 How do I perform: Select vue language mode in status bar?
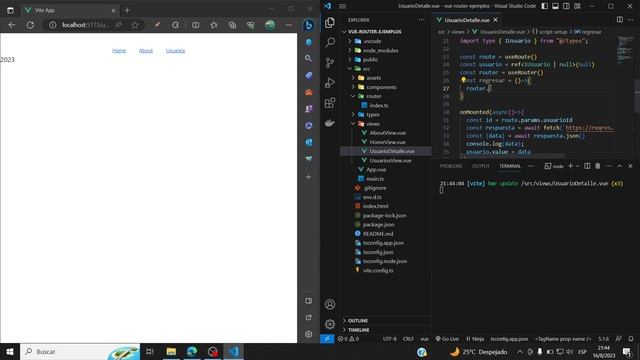[424, 339]
